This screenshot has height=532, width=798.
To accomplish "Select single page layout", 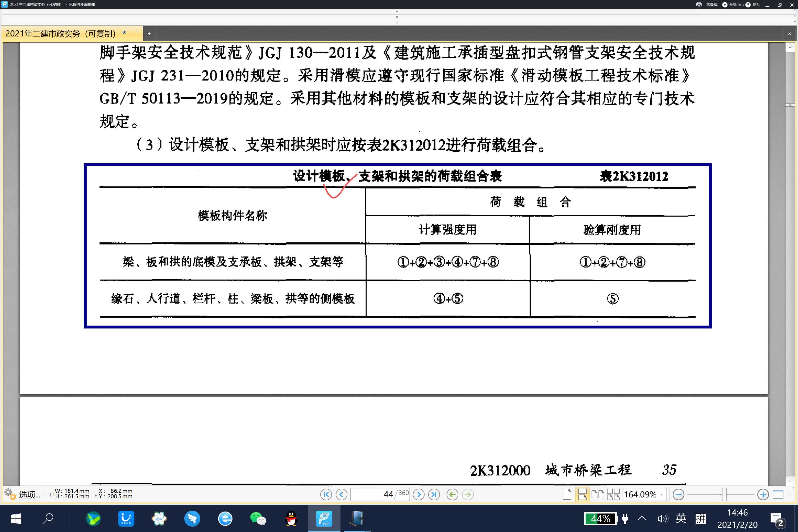I will 567,494.
